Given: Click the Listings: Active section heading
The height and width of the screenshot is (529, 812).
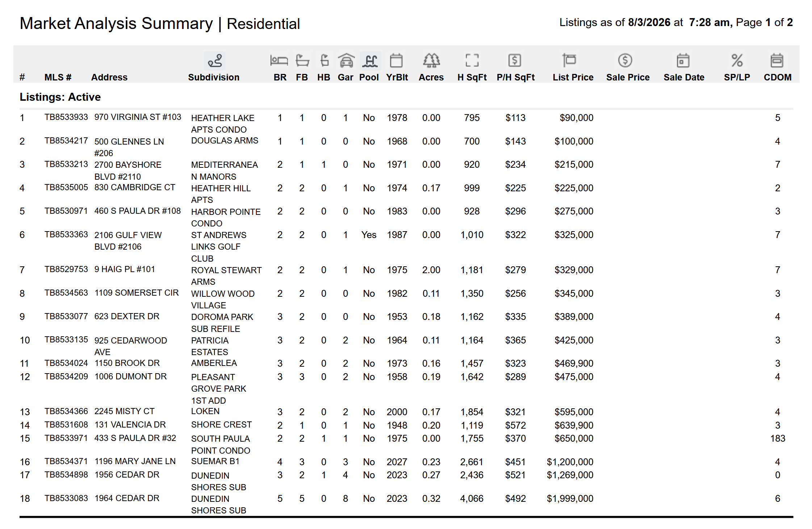Looking at the screenshot, I should pyautogui.click(x=60, y=97).
